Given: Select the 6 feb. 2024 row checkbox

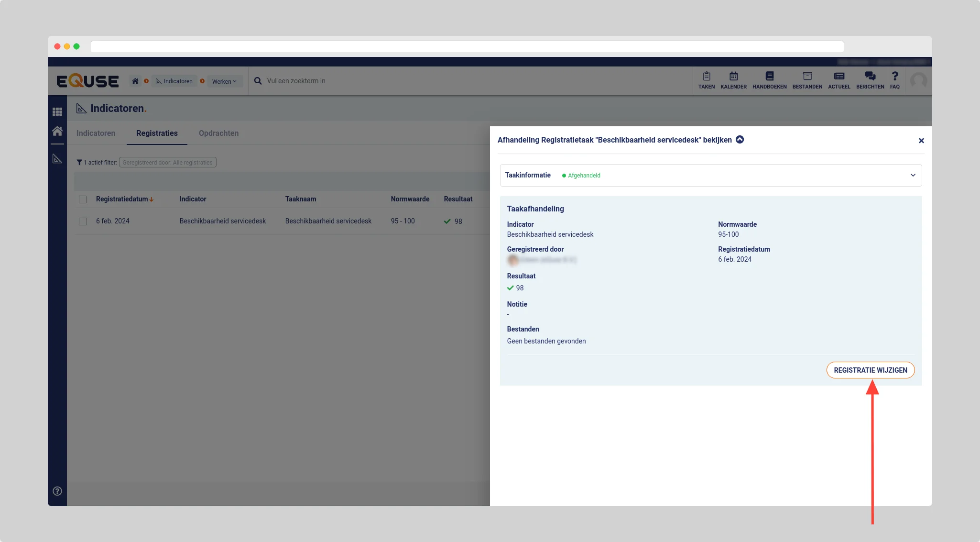Looking at the screenshot, I should 83,221.
